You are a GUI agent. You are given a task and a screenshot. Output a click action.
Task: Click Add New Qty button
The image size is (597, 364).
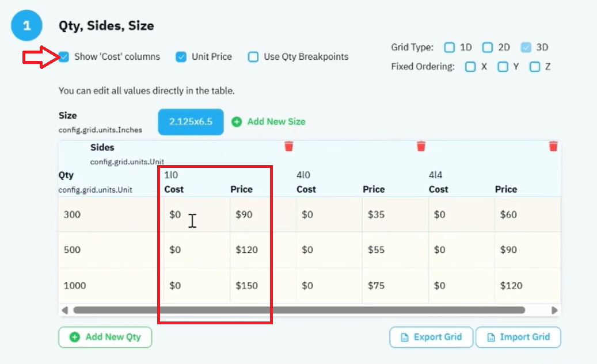click(105, 337)
